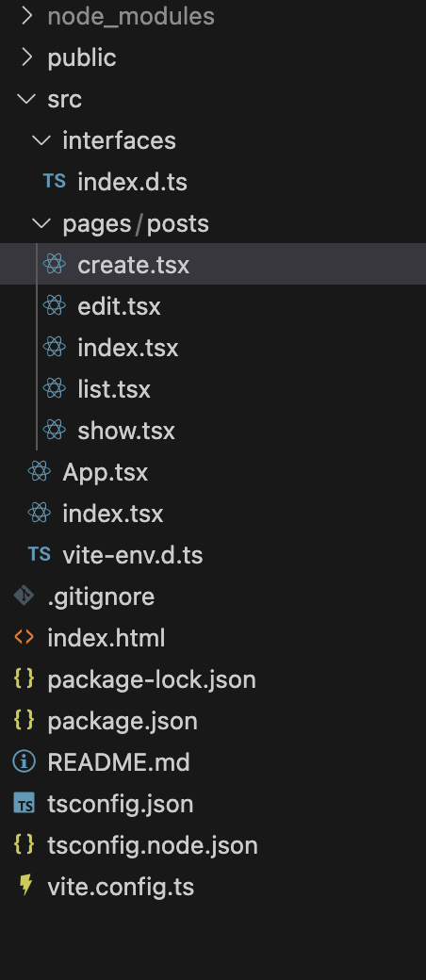The width and height of the screenshot is (426, 980).
Task: Click the TS icon beside vite-env.d.ts
Action: [x=40, y=554]
